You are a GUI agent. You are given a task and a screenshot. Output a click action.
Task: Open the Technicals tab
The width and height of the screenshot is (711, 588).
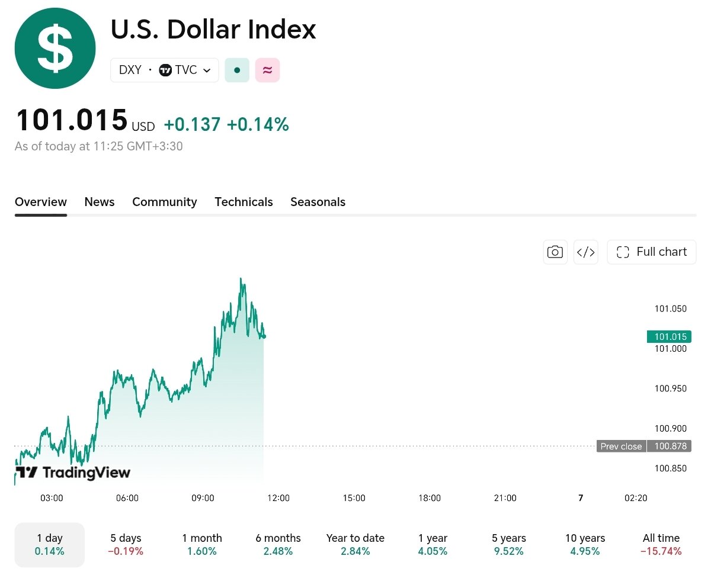(x=244, y=202)
